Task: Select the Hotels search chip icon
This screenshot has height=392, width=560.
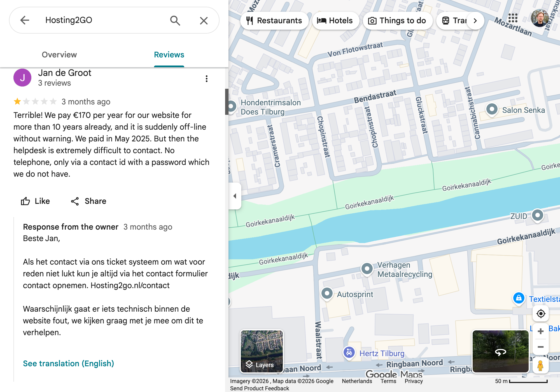Action: tap(321, 20)
